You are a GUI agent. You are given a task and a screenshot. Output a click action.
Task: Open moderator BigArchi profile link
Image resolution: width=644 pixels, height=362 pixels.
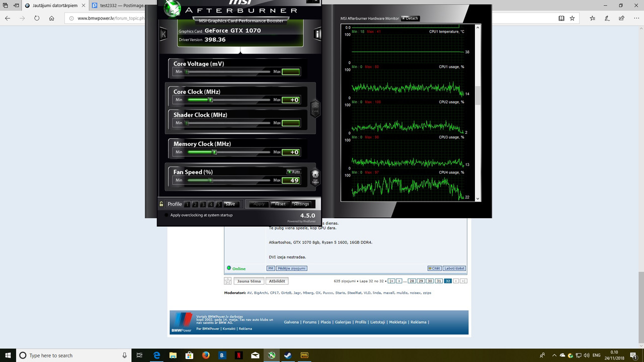click(x=261, y=293)
